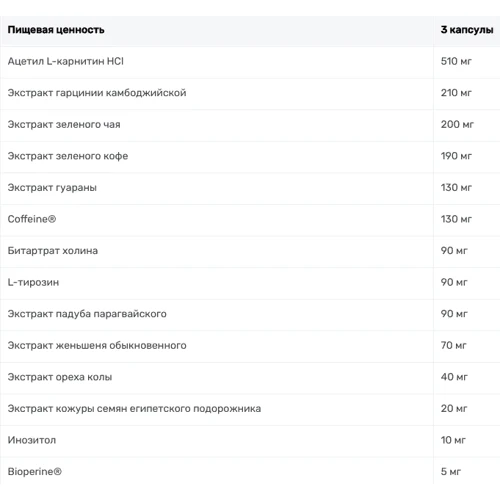The height and width of the screenshot is (500, 500).
Task: Select 'Экстракт гуараны' ingredient text
Action: (52, 188)
